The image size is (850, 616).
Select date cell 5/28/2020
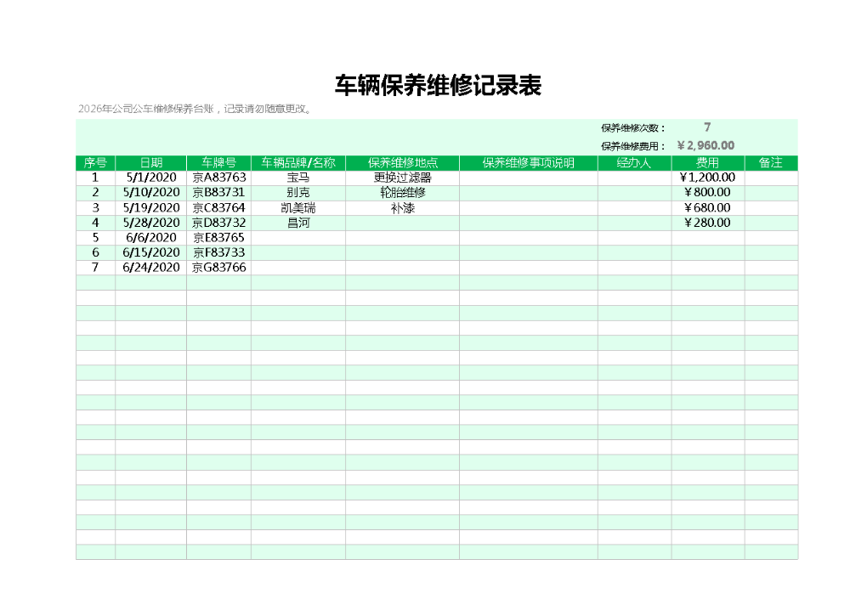point(150,223)
